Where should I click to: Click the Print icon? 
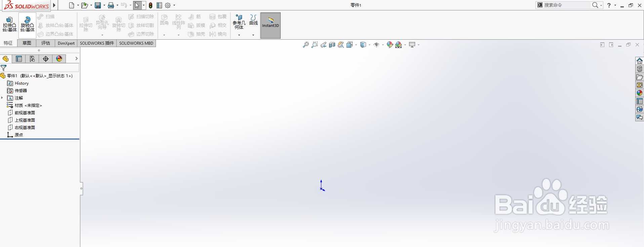coord(111,5)
